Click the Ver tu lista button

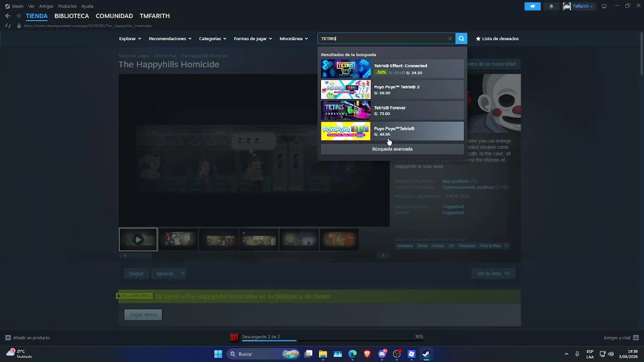pos(493,274)
